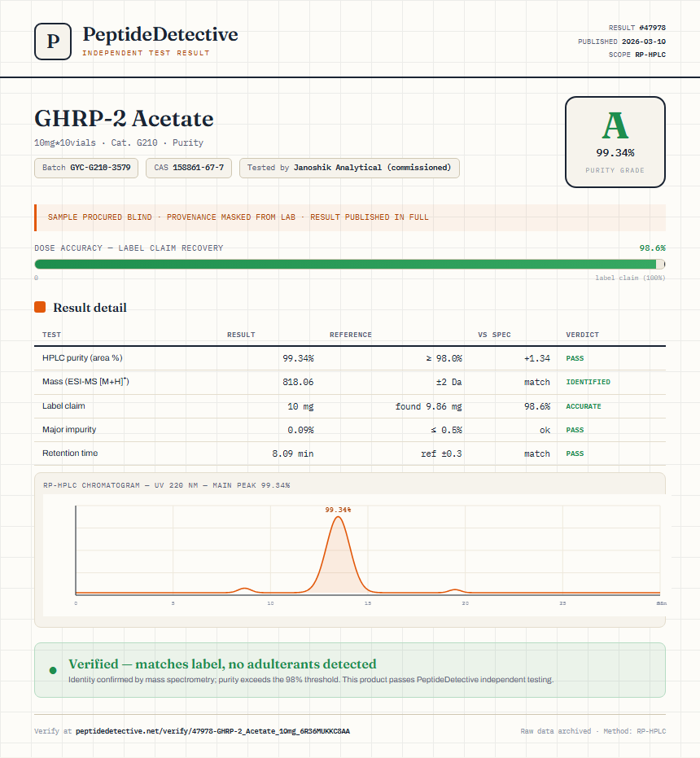The image size is (700, 758).
Task: Click the VERDICT column header
Action: click(x=582, y=335)
